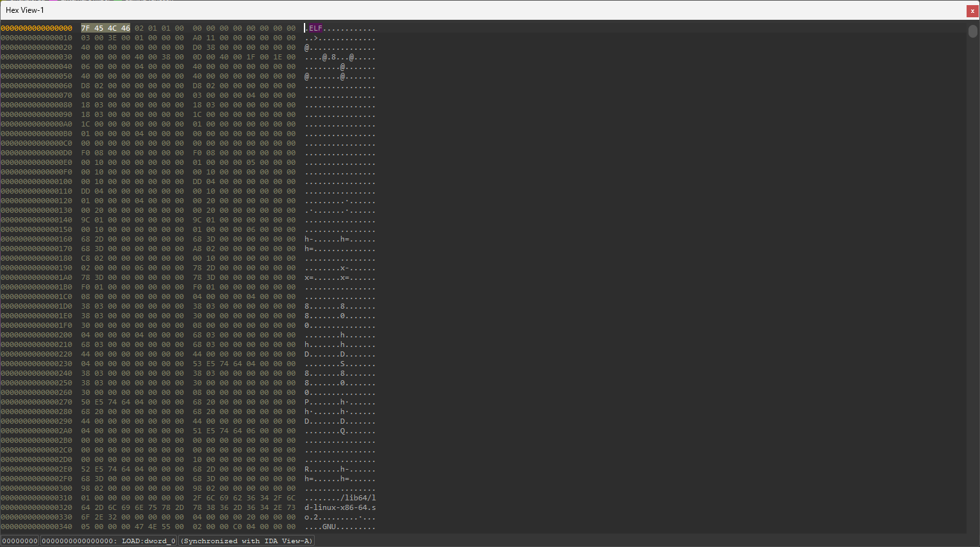Screen dimensions: 980x547
Task: Close the Hex View-1 panel
Action: tap(972, 11)
